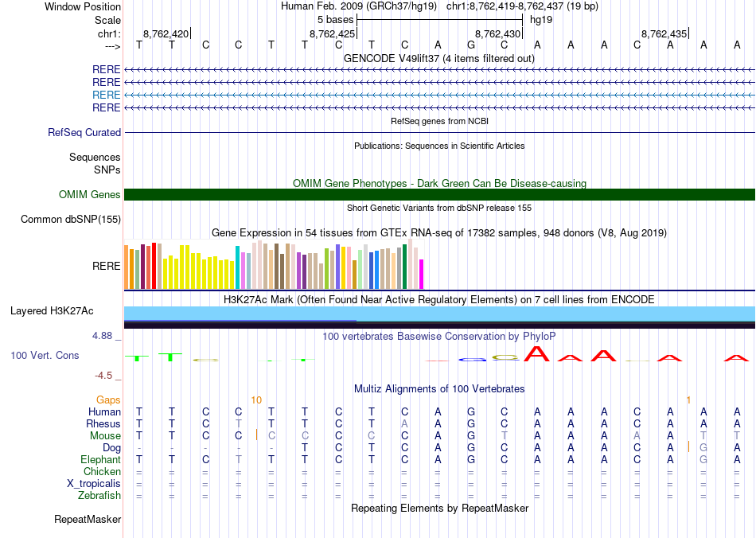Select the Zebrafish alignment row label
The height and width of the screenshot is (538, 756).
coord(99,495)
